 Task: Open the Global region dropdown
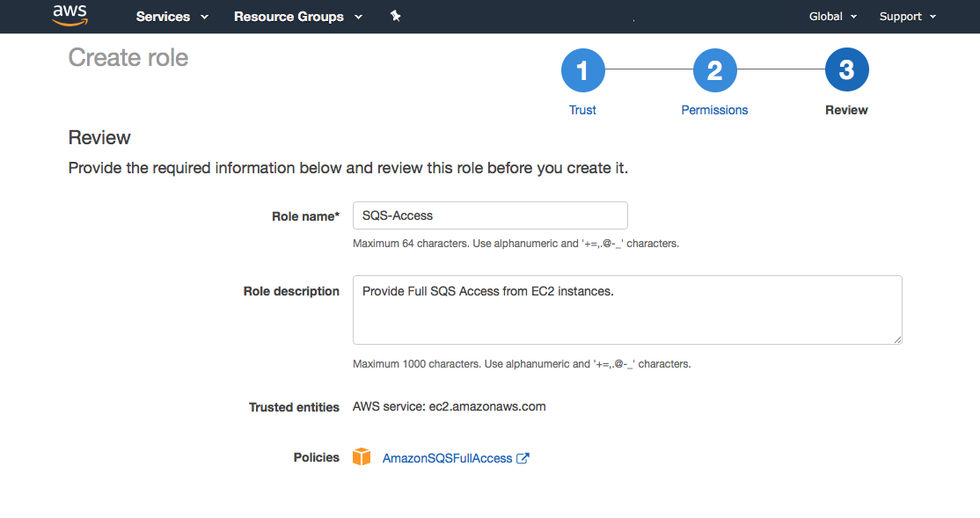(x=830, y=16)
